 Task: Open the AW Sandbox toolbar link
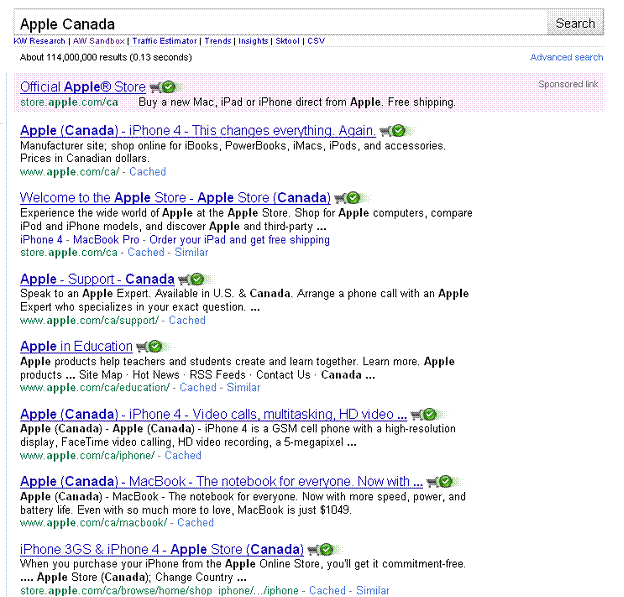click(x=98, y=41)
